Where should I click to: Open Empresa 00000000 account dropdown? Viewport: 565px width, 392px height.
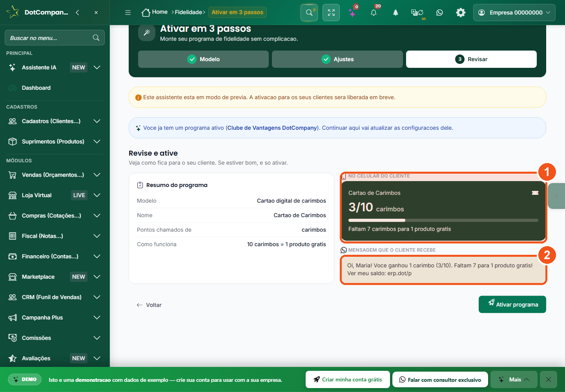514,13
